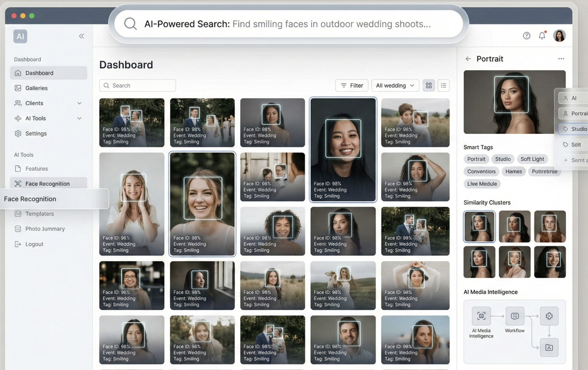
Task: Select the Soft Light smart tag
Action: (532, 159)
